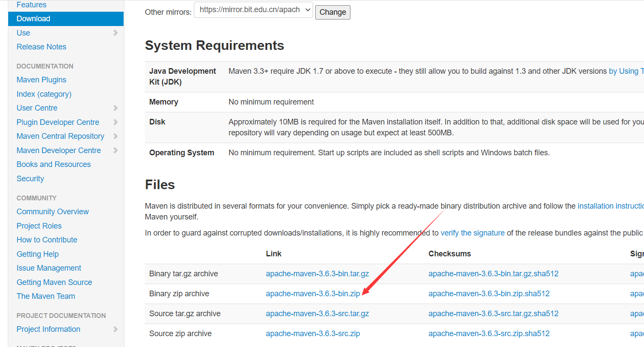
Task: Expand the Use submenu chevron
Action: (x=115, y=33)
